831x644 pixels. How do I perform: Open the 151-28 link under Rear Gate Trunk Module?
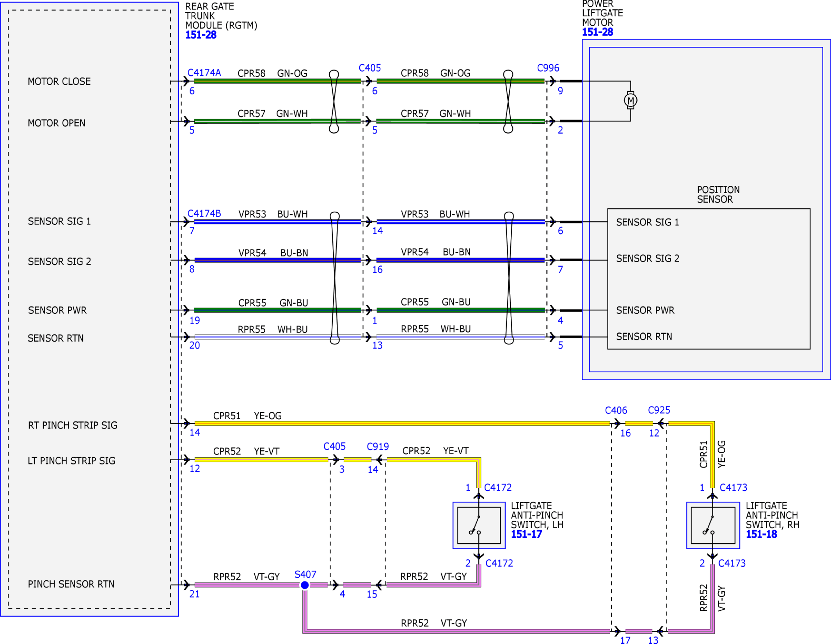201,35
